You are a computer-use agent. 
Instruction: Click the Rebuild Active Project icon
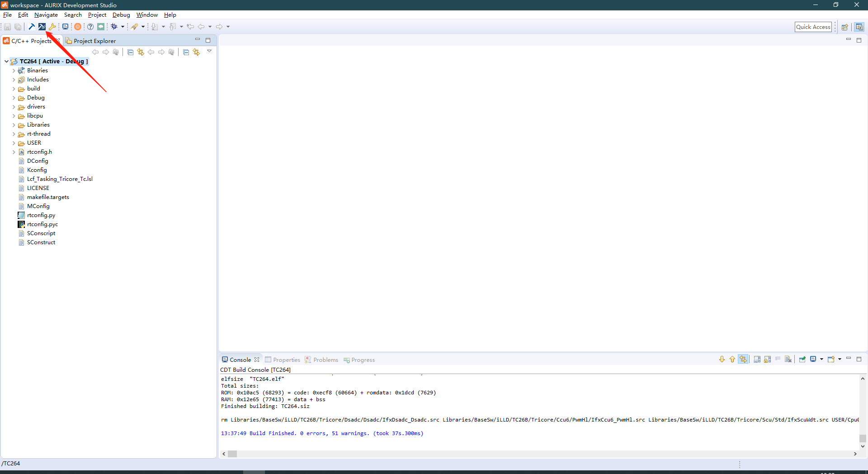(x=42, y=27)
